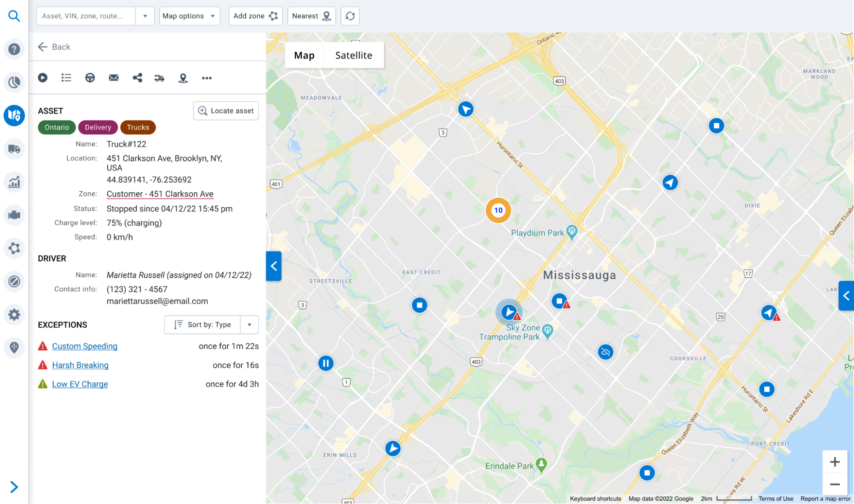Click the search magnifier at top left
854x504 pixels.
[14, 16]
